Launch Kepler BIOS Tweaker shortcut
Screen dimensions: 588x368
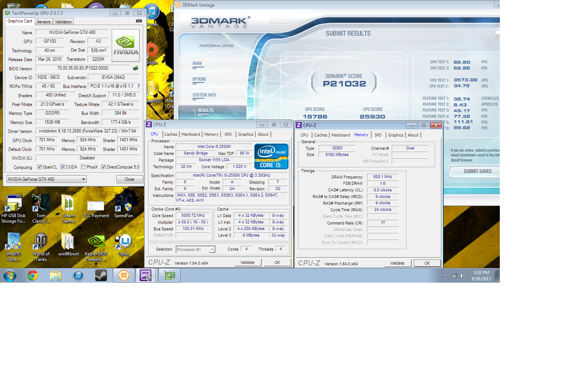(x=96, y=247)
